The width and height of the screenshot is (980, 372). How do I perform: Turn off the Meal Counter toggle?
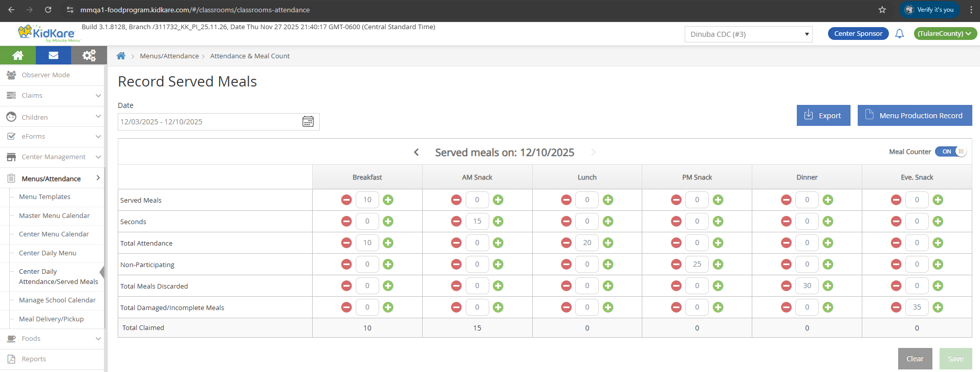tap(950, 151)
